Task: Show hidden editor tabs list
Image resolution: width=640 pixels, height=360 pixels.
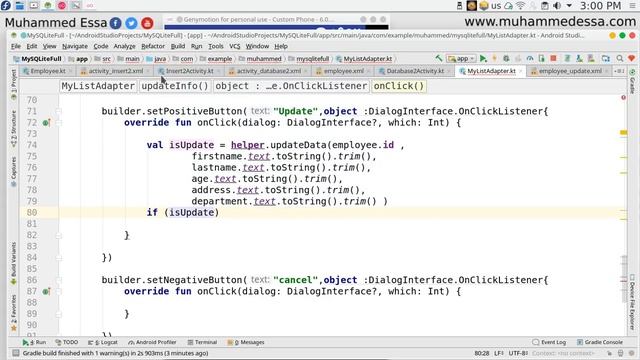Action: tap(619, 71)
